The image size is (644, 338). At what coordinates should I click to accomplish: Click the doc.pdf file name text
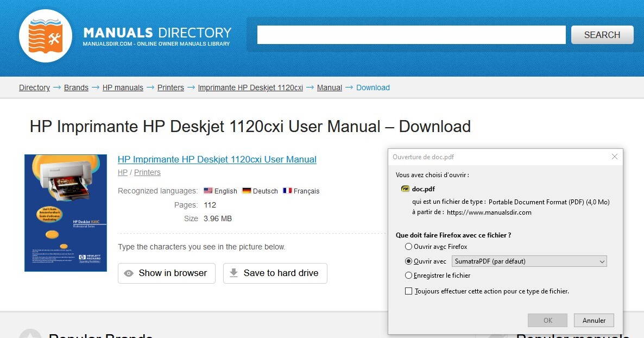(424, 189)
